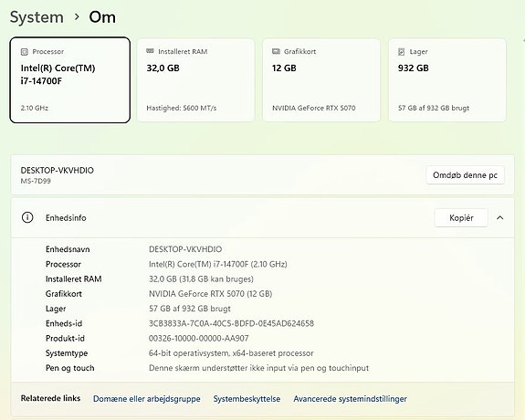The height and width of the screenshot is (420, 525).
Task: Select the Grafikkort 12 GB card
Action: pos(321,79)
